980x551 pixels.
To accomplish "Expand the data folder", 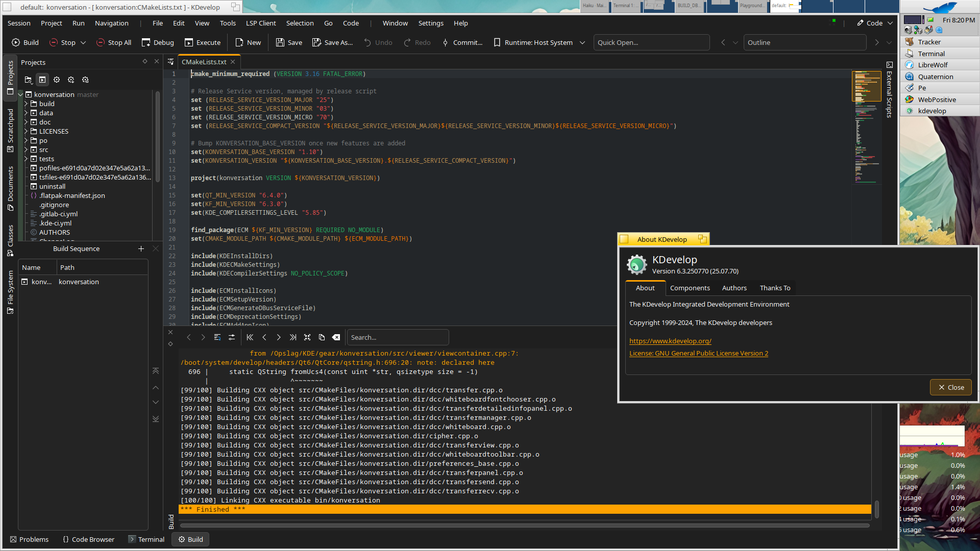I will (x=26, y=113).
